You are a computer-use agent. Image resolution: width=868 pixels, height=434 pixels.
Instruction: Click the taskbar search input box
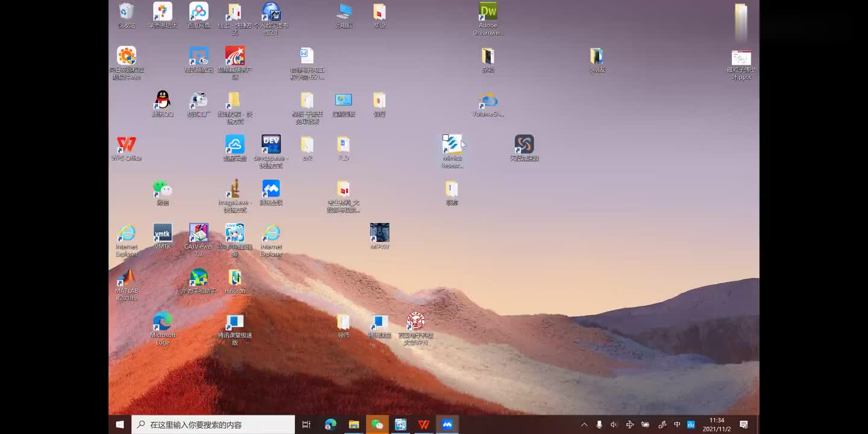213,424
